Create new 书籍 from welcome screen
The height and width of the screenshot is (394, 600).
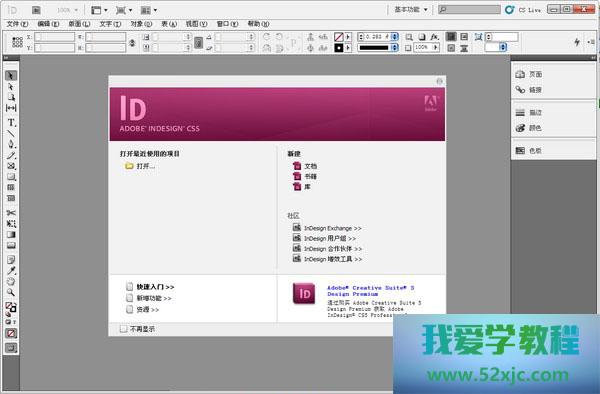point(305,176)
